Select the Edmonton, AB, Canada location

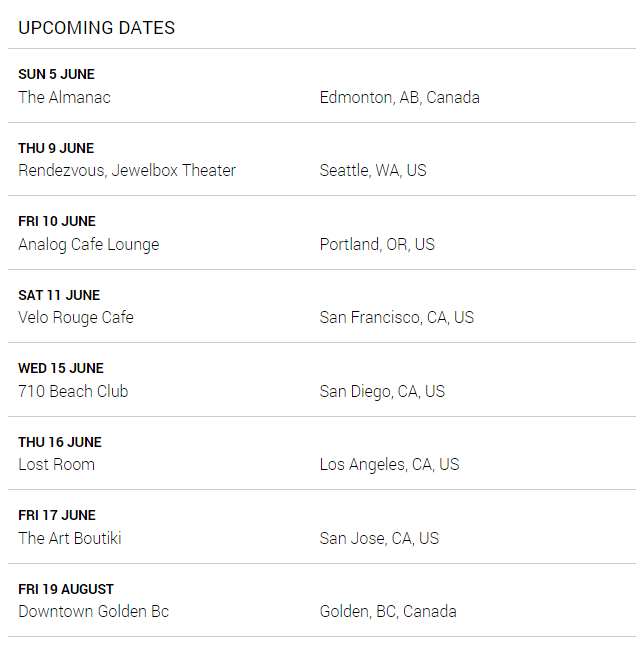click(x=399, y=97)
